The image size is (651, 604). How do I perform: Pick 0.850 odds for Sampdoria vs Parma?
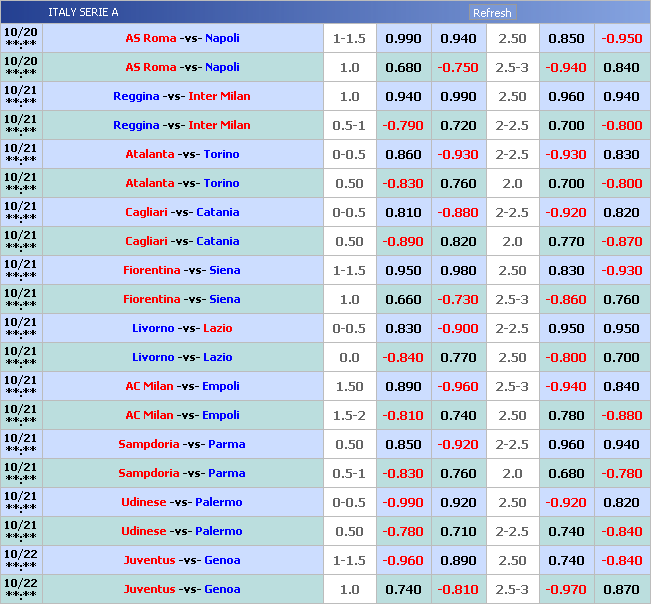(x=403, y=444)
